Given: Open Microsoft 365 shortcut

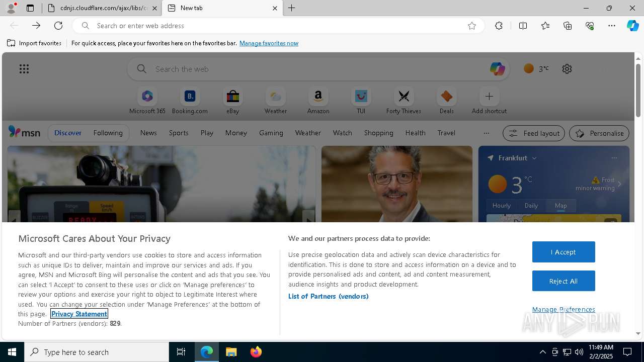Looking at the screenshot, I should (x=147, y=101).
